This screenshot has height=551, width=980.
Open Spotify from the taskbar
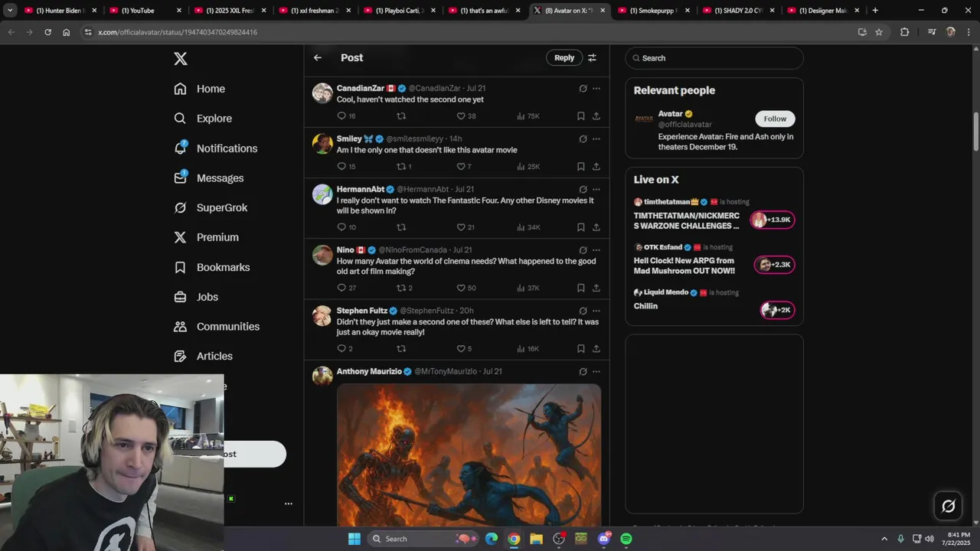coord(626,539)
